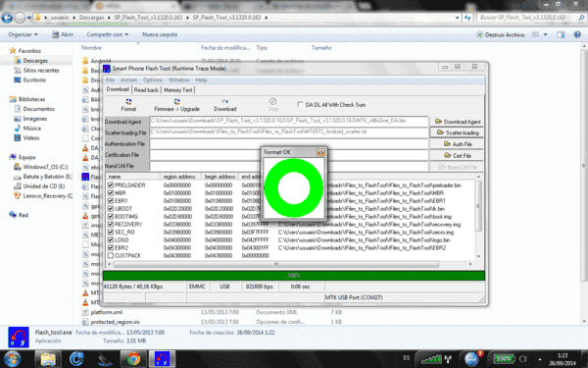This screenshot has width=588, height=368.
Task: Uncheck the SEC_RO partition
Action: click(x=111, y=232)
